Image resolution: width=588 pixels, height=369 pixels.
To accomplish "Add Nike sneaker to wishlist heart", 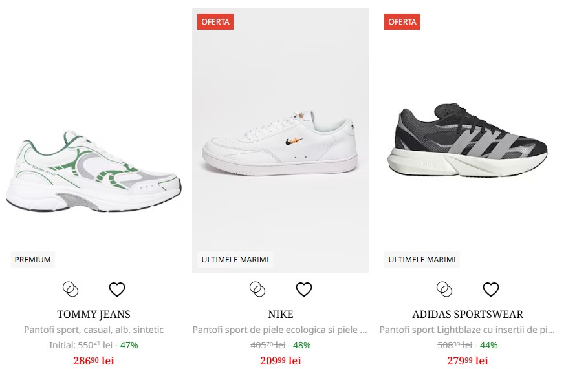I will 303,289.
